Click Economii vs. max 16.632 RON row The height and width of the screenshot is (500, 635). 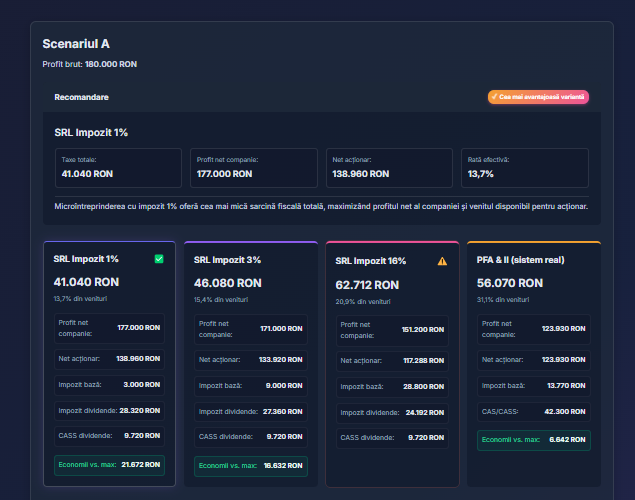tap(250, 466)
